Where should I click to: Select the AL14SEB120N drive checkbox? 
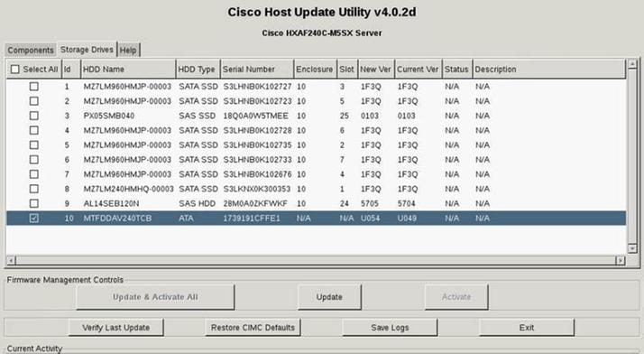tap(34, 203)
